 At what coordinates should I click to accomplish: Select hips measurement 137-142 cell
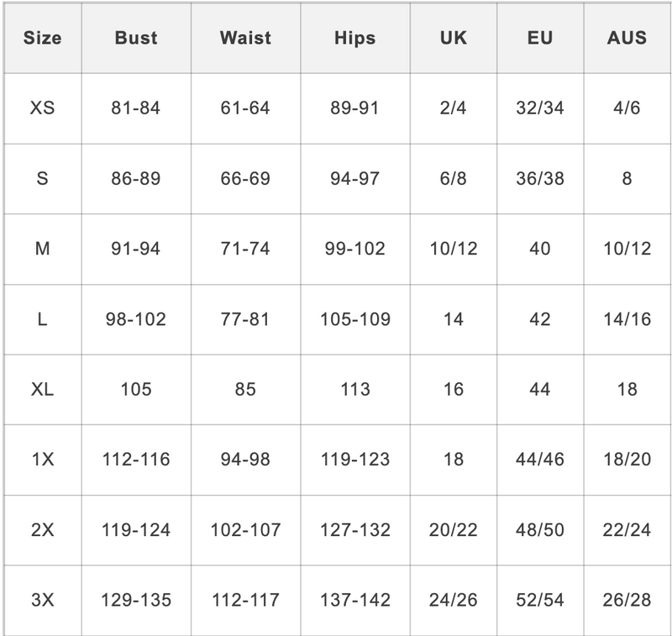[x=355, y=600]
